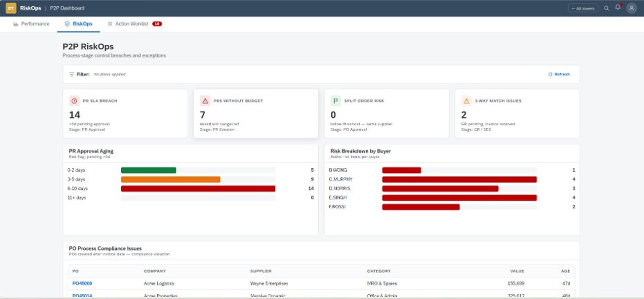Click the PRs Without Budget warning icon

(205, 101)
